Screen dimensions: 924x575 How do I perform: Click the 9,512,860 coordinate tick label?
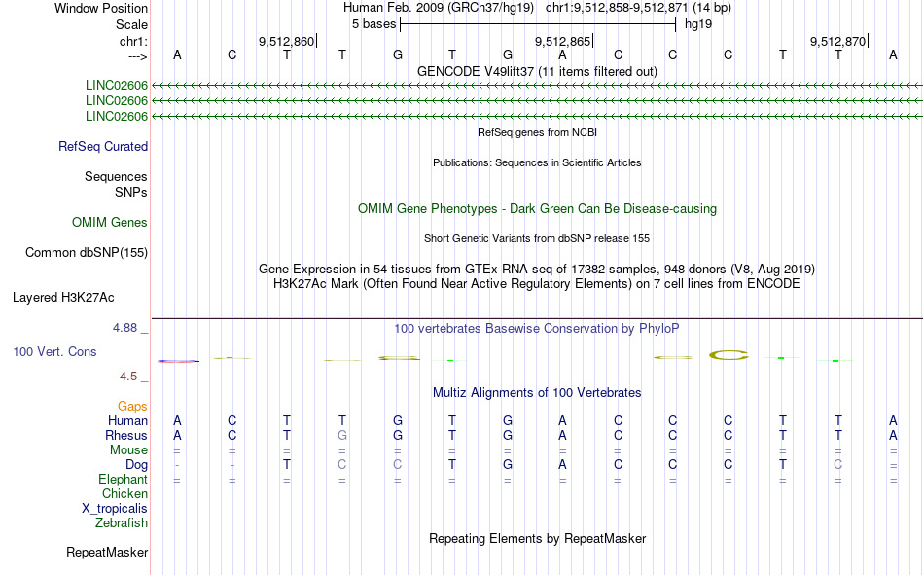pyautogui.click(x=286, y=41)
